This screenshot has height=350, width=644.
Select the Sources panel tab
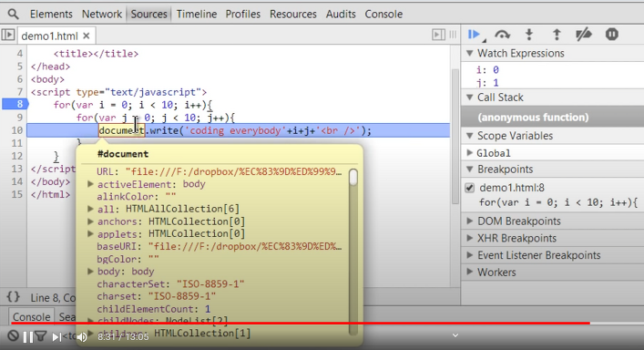click(x=148, y=14)
